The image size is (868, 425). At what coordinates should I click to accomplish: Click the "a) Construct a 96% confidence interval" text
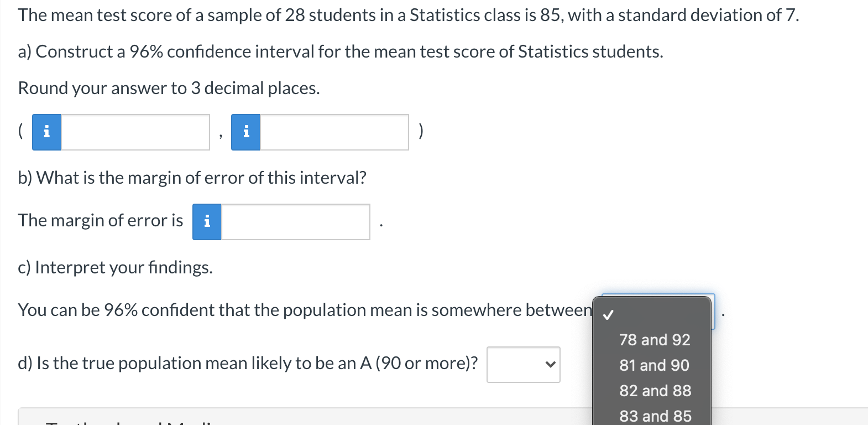point(340,51)
